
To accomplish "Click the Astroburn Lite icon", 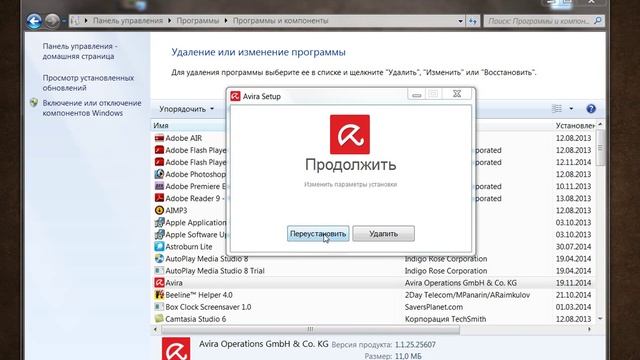I will tap(159, 247).
